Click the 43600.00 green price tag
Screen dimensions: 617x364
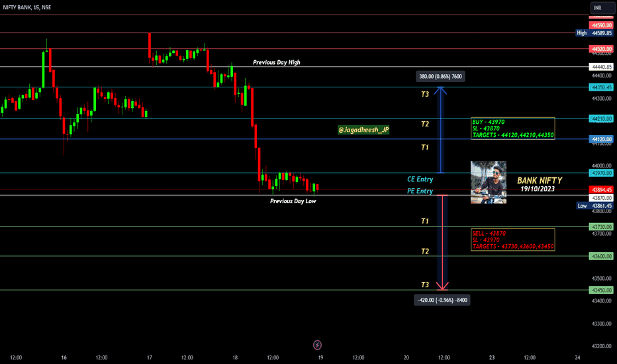click(601, 256)
